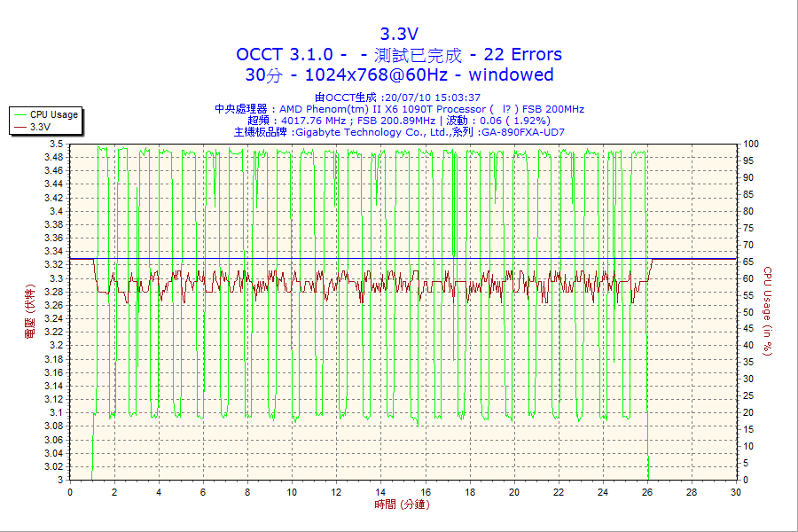Click the '85' tick on CPU usage axis
The image size is (798, 532).
click(748, 194)
